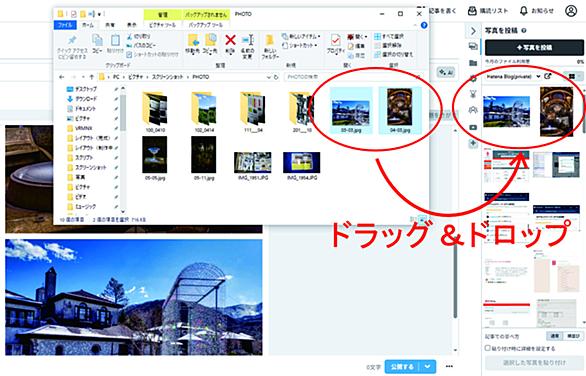Click the photo panel icon in sidebar strip
The width and height of the screenshot is (586, 376).
(x=473, y=46)
